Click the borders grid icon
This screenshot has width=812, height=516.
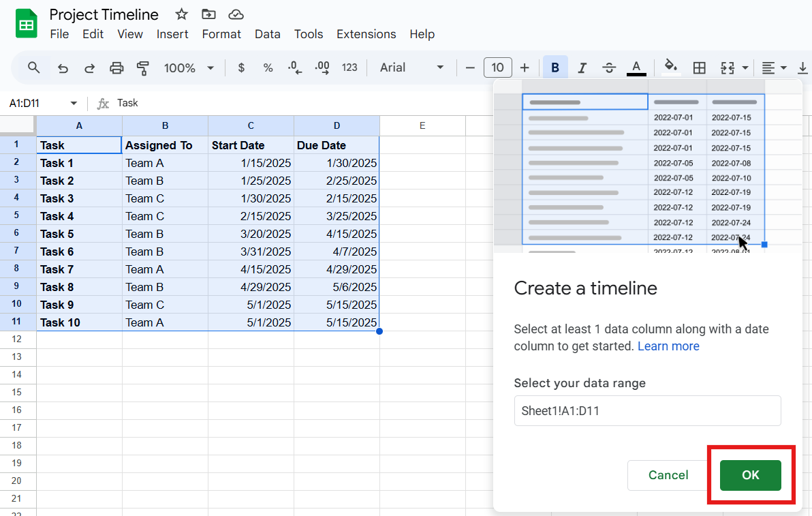pos(699,67)
